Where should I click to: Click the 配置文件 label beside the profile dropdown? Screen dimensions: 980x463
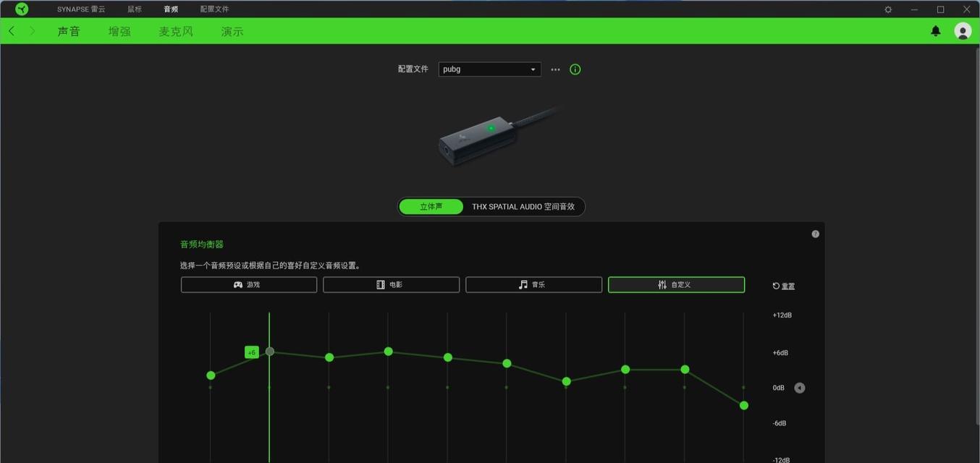(x=413, y=69)
